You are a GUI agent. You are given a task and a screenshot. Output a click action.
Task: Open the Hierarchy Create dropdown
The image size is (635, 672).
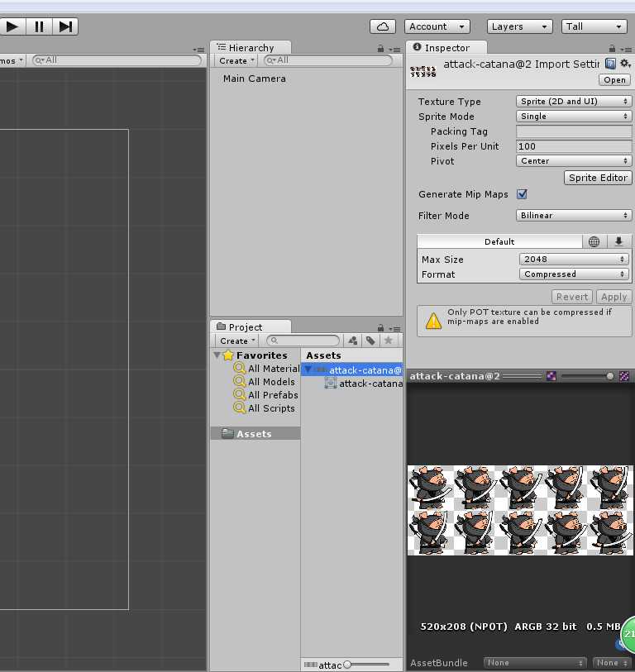(x=236, y=61)
